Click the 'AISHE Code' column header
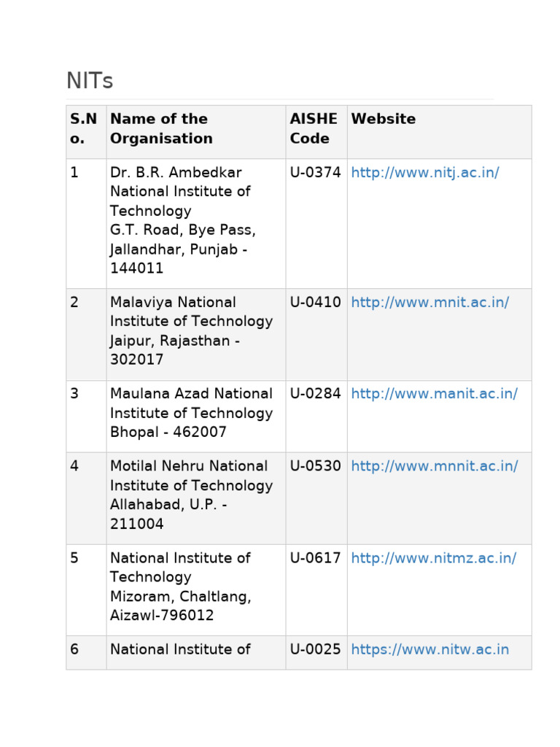 point(314,128)
